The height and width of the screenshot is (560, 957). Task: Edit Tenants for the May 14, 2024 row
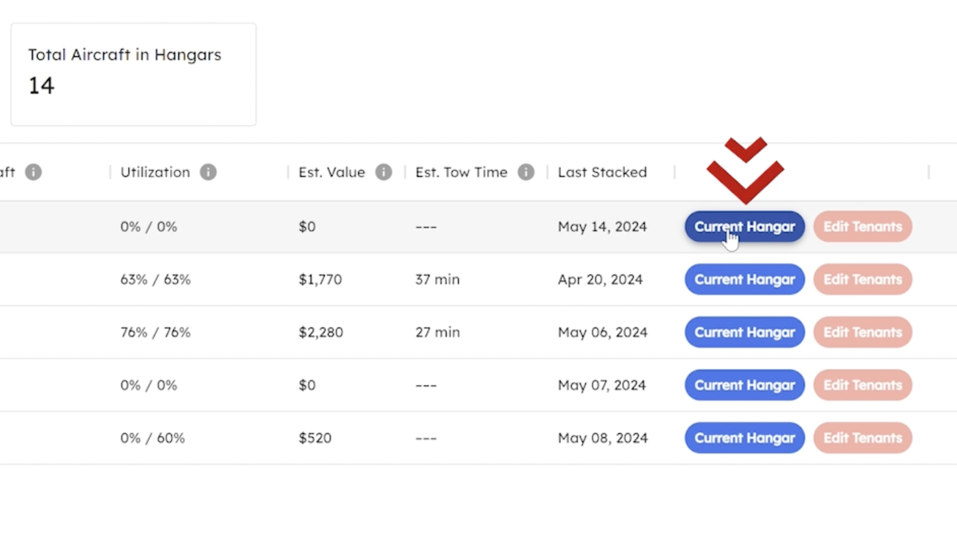[x=862, y=227]
